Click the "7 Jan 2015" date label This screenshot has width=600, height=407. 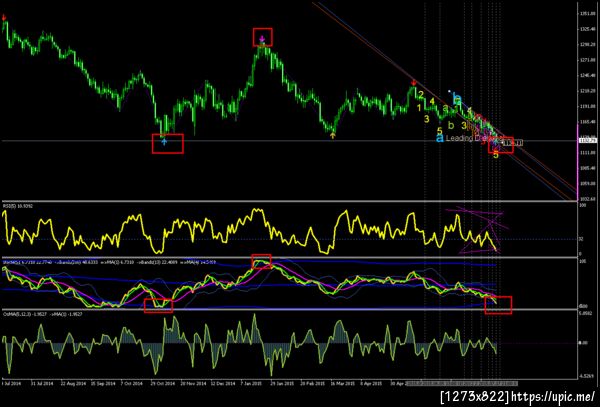coord(251,383)
